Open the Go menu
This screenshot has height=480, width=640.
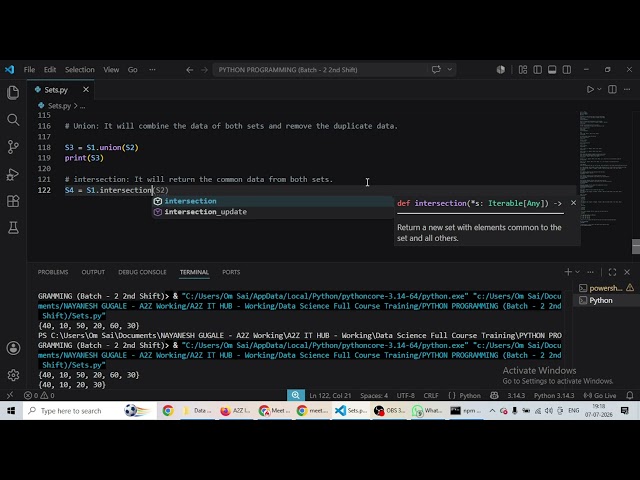click(132, 70)
